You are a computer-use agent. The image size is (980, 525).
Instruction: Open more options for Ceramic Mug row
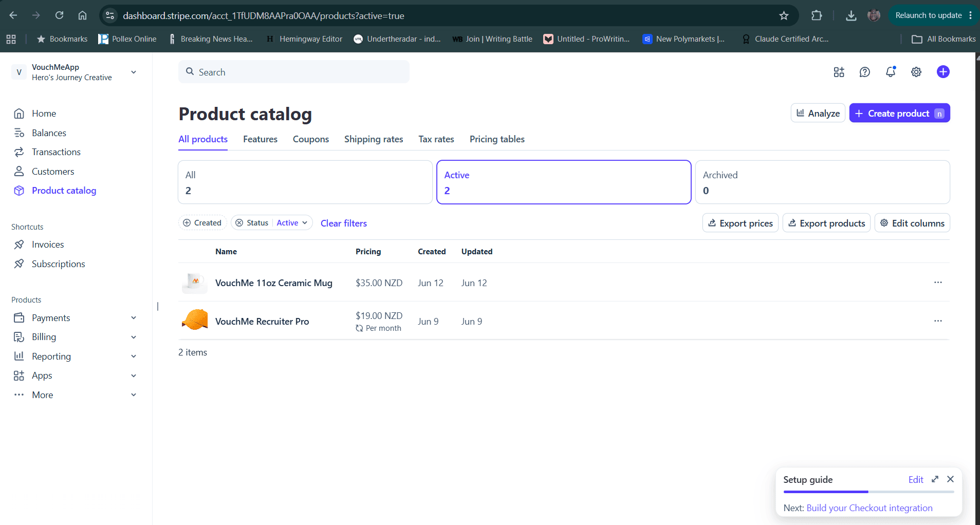938,283
